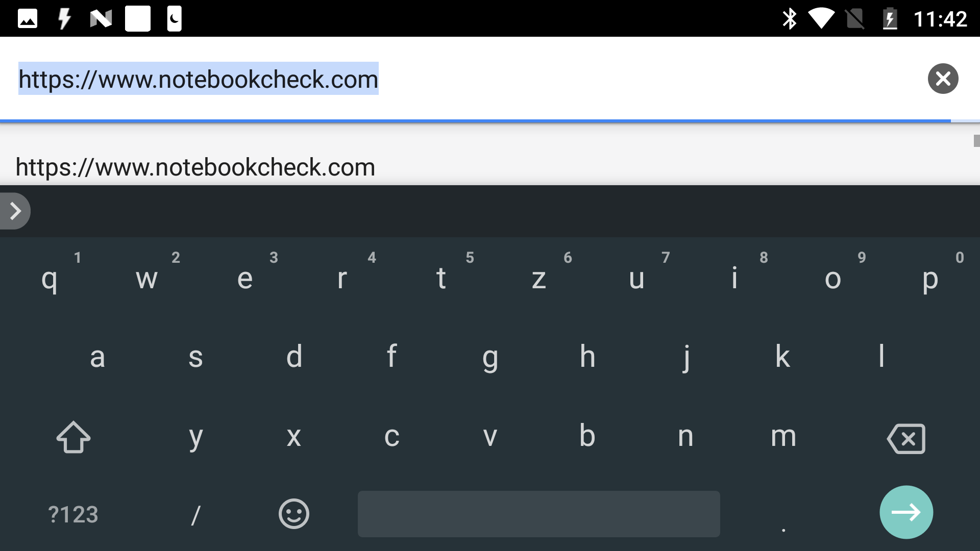Tap the battery charging status icon
The width and height of the screenshot is (980, 551).
[x=890, y=19]
